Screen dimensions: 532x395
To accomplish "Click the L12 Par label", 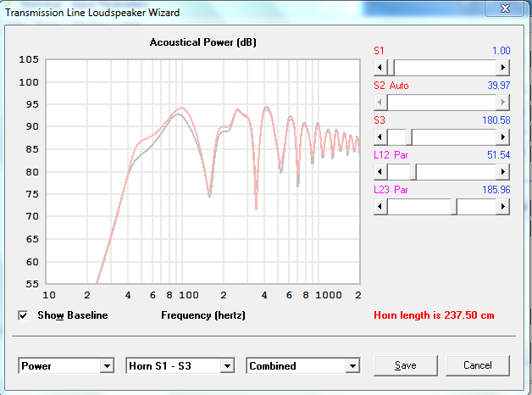I will coord(391,155).
